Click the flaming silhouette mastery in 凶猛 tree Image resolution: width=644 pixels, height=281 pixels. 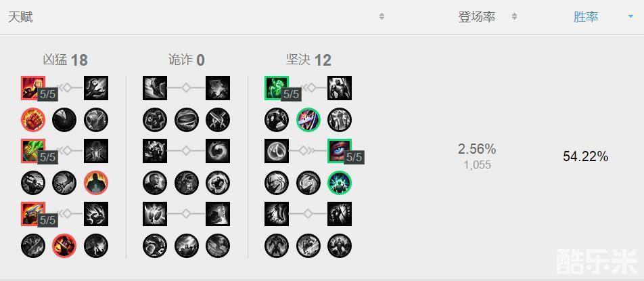tap(95, 182)
